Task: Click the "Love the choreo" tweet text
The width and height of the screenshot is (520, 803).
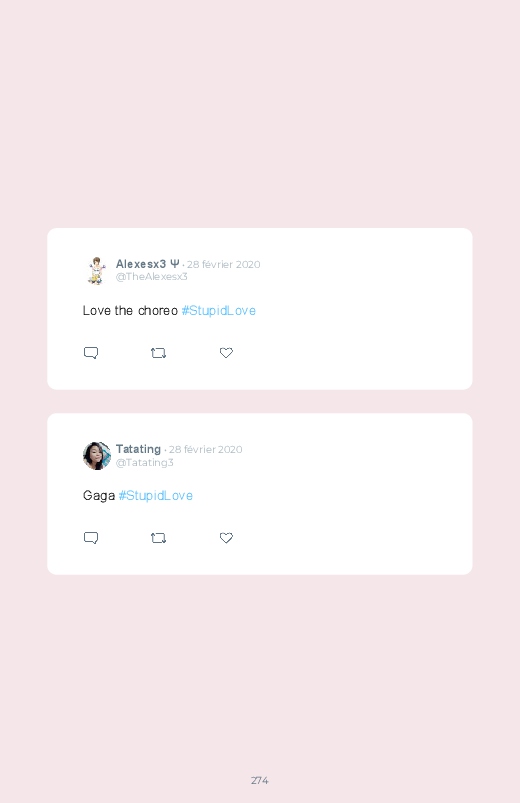Action: (x=130, y=311)
